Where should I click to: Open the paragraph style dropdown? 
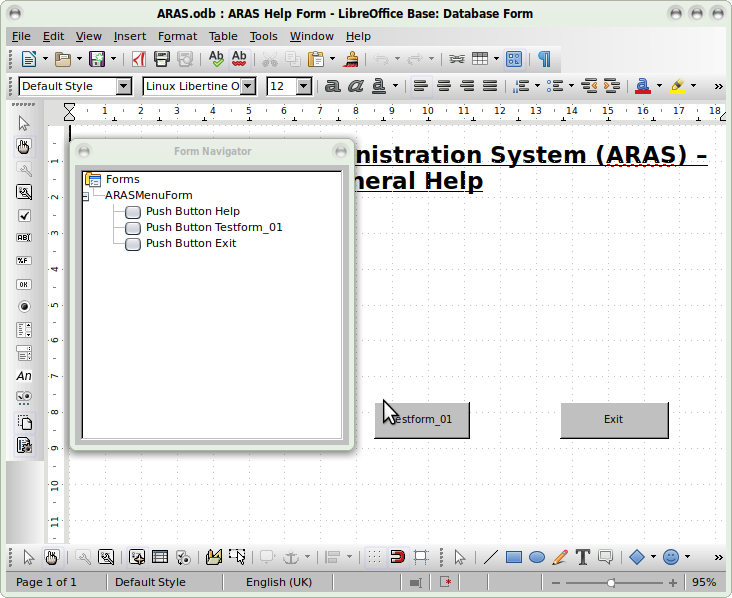124,86
